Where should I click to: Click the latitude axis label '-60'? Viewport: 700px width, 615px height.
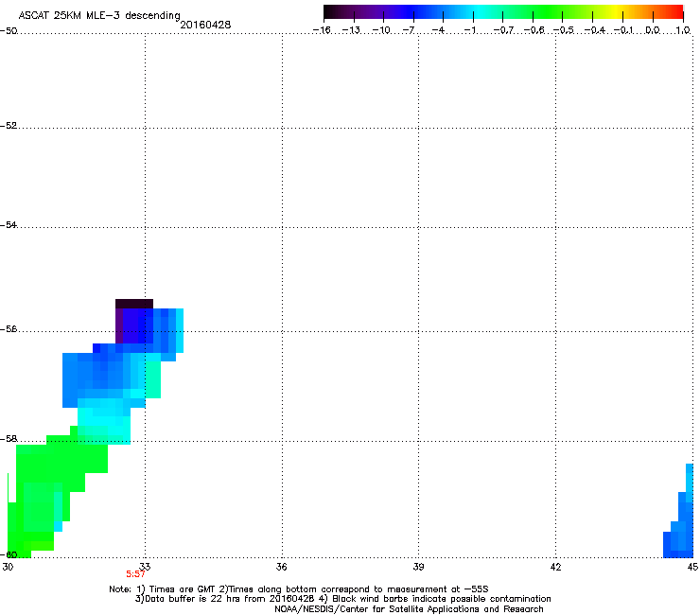[x=9, y=554]
